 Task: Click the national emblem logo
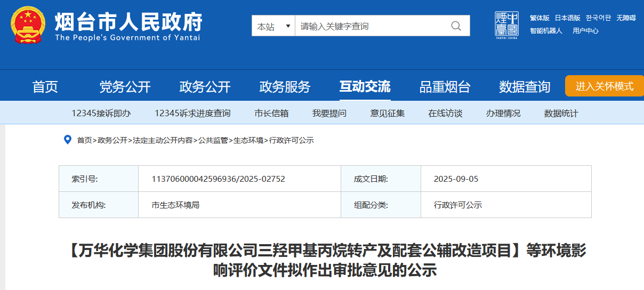[27, 25]
